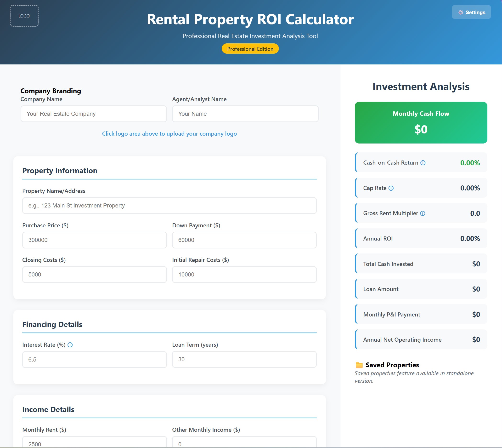Click the Interest Rate info icon
The height and width of the screenshot is (448, 502).
(70, 345)
